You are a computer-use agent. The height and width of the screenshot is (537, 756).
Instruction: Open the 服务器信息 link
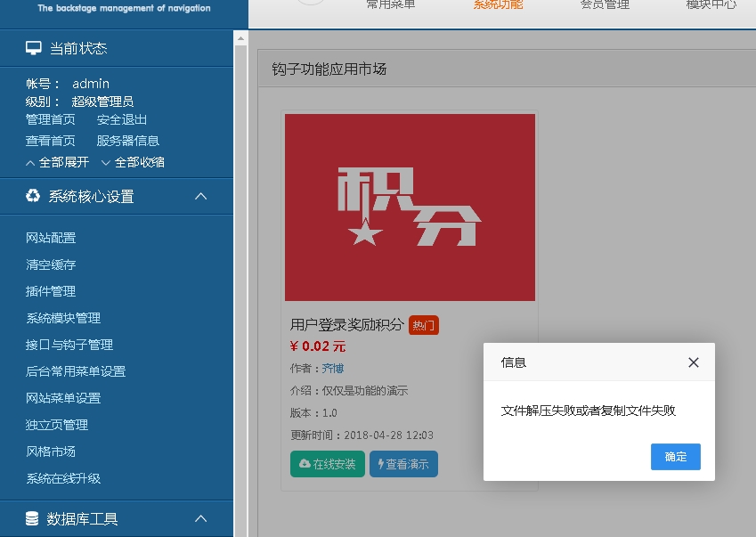(x=127, y=141)
